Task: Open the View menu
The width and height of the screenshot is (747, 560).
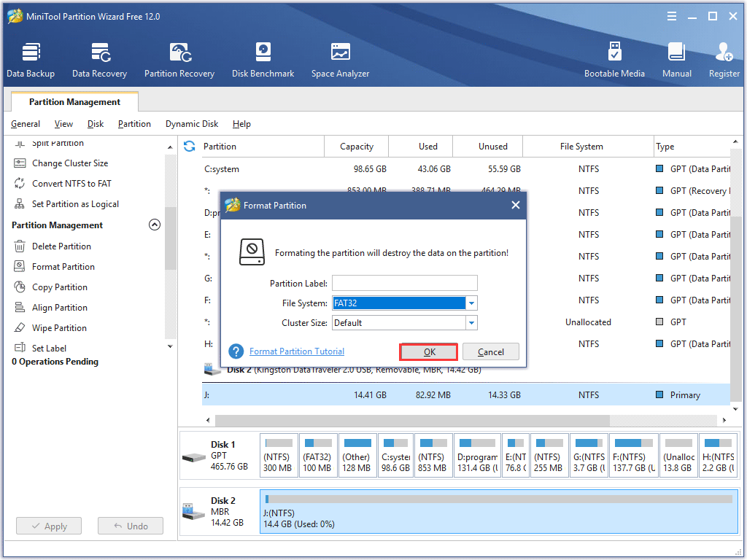Action: click(63, 124)
